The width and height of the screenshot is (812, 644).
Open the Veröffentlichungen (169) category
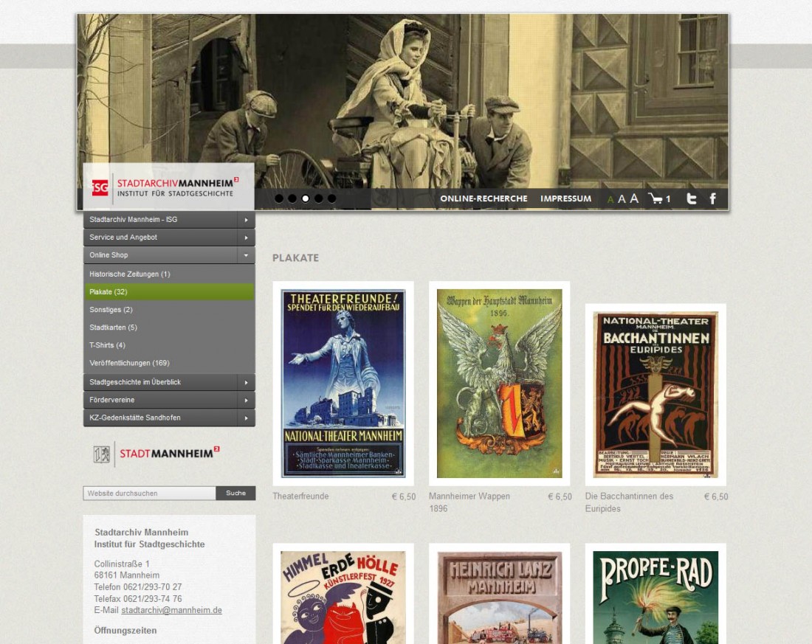tap(129, 363)
